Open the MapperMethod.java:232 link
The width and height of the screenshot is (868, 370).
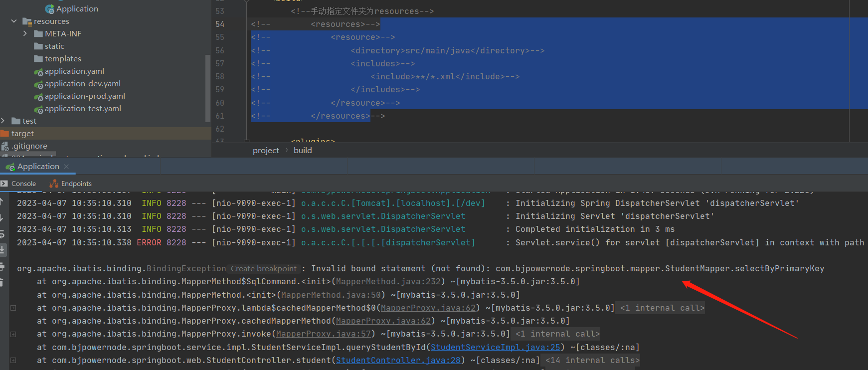coord(388,282)
